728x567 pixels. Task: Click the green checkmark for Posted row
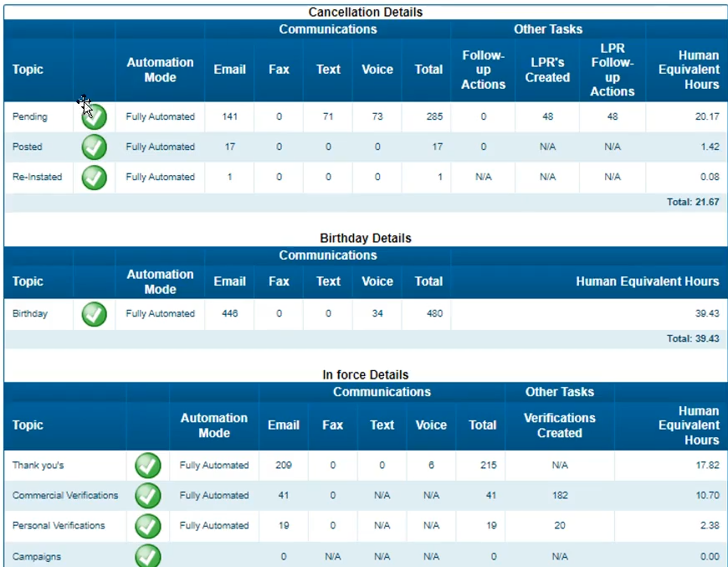pyautogui.click(x=95, y=147)
